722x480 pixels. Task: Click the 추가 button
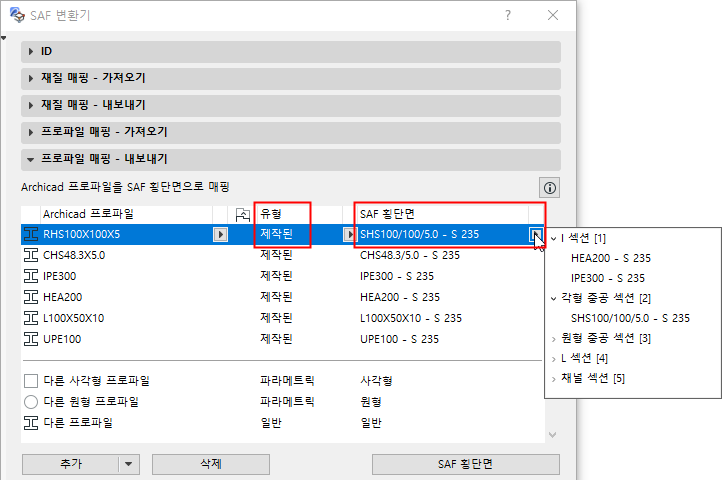pos(70,464)
